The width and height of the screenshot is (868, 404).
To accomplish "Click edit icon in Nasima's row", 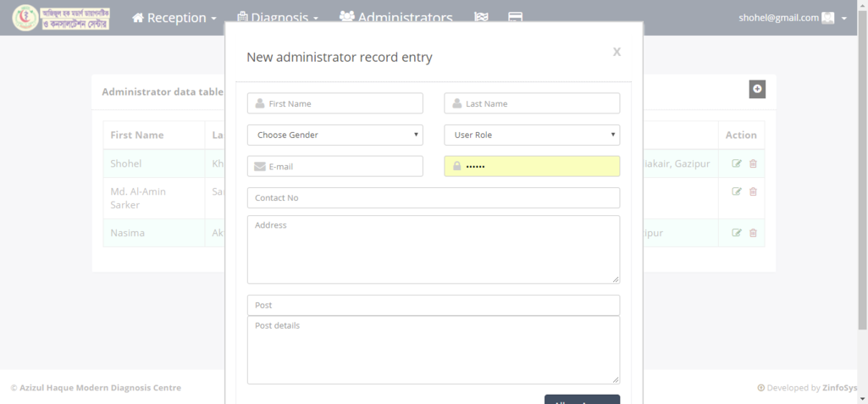I will point(737,233).
